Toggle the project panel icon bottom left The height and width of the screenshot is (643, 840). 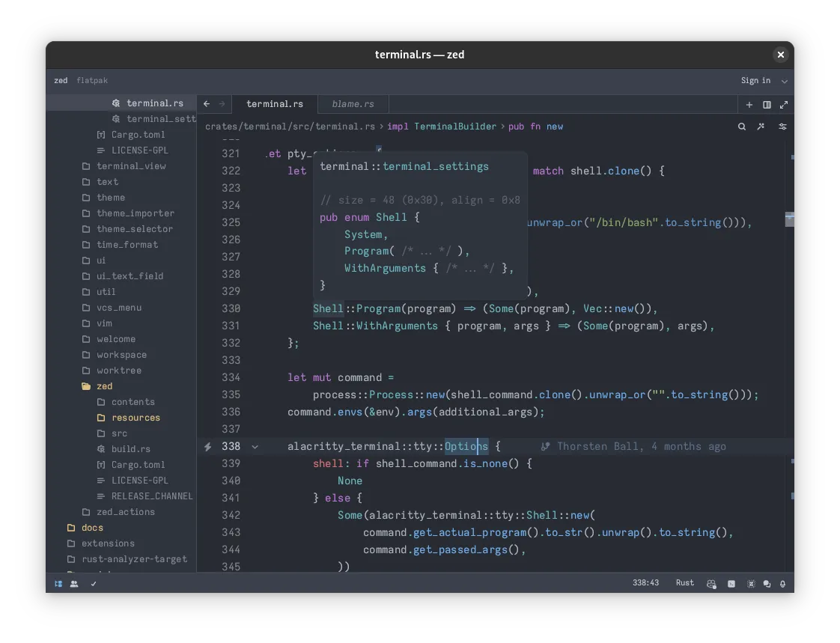pos(58,583)
